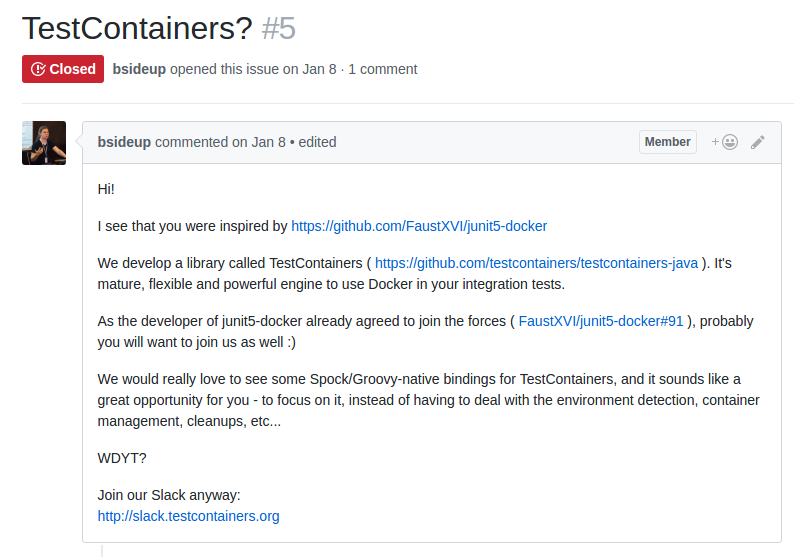Click the 'WDYT?' line in comment

click(x=122, y=458)
